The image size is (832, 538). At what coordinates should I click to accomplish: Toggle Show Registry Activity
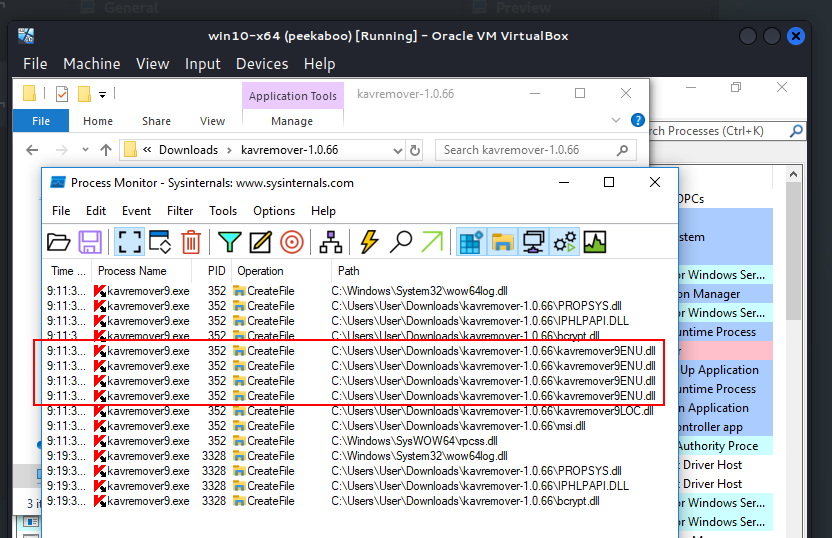tap(471, 242)
